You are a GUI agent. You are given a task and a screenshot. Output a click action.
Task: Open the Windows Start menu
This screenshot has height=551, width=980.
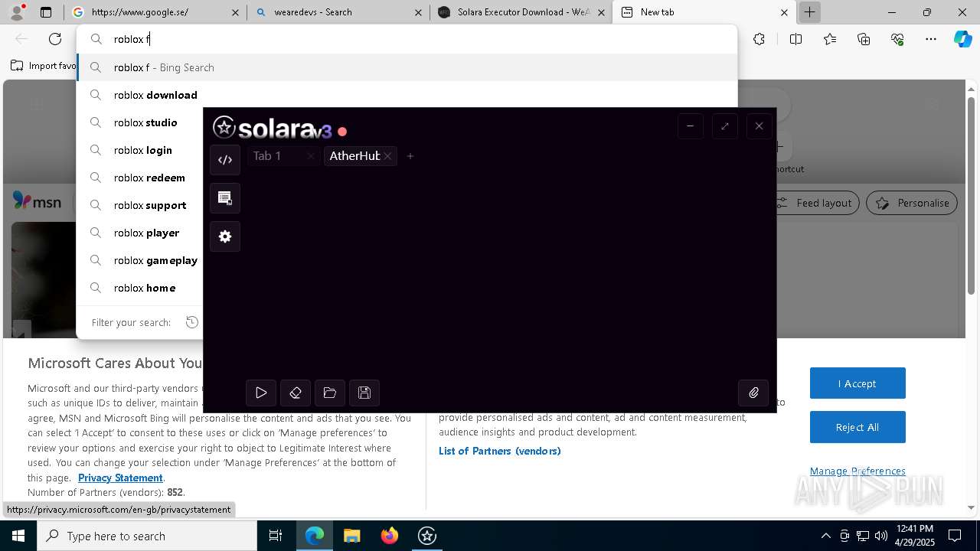18,536
